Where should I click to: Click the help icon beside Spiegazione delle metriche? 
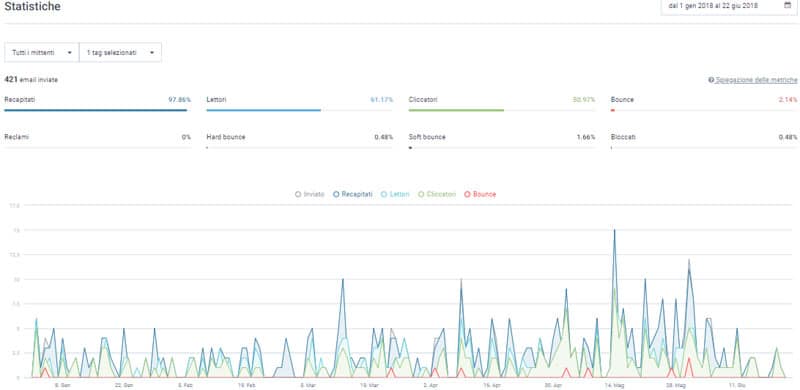pos(711,80)
